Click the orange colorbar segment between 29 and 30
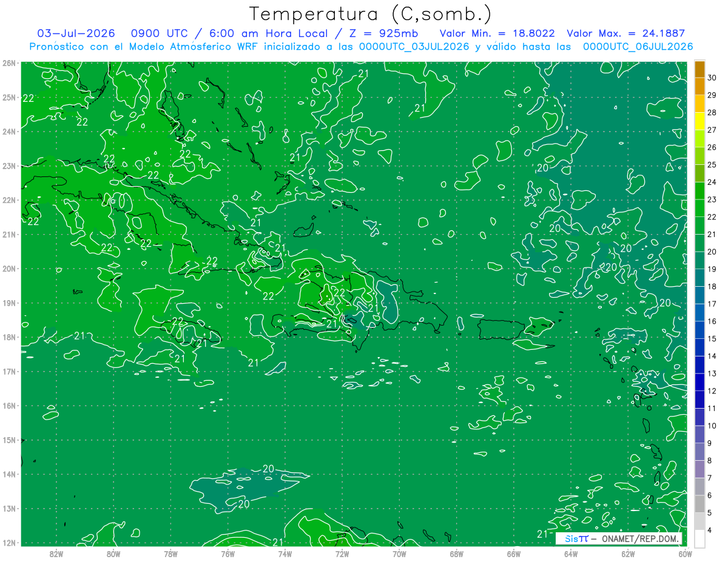 pos(699,87)
